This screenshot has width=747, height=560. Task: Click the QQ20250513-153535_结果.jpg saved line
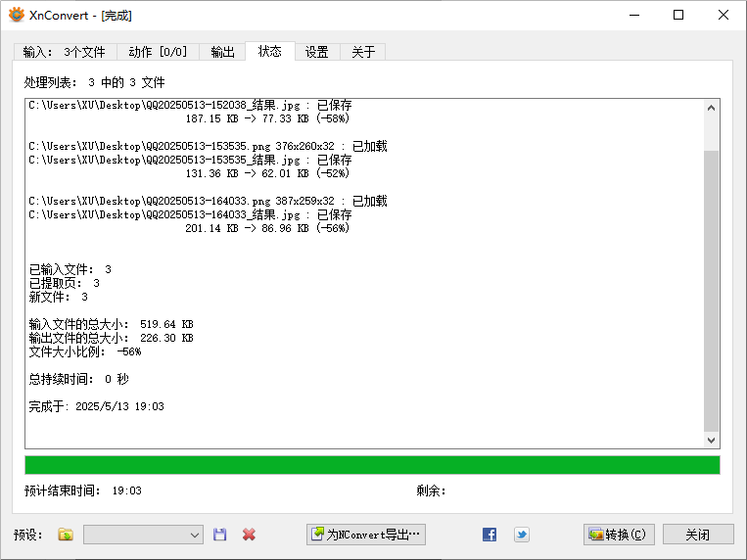click(x=190, y=160)
